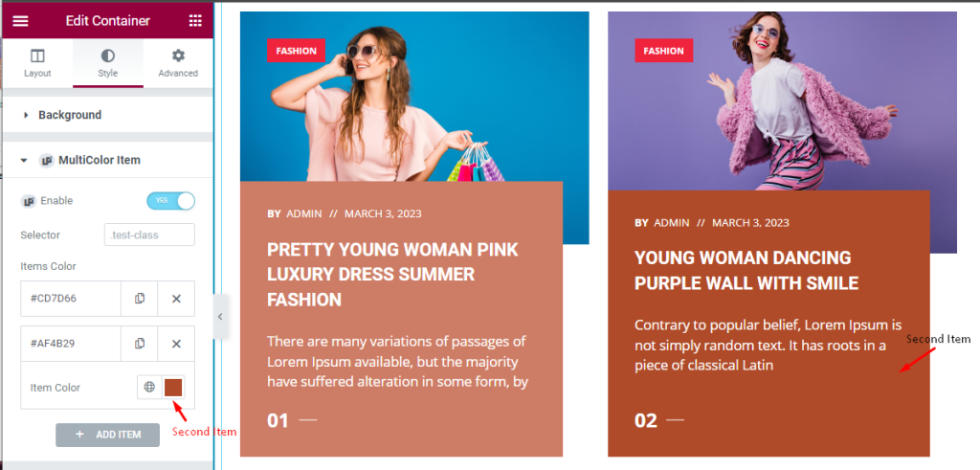Duplicate the #CD7D66 color item
Viewport: 980px width, 470px height.
(x=140, y=299)
